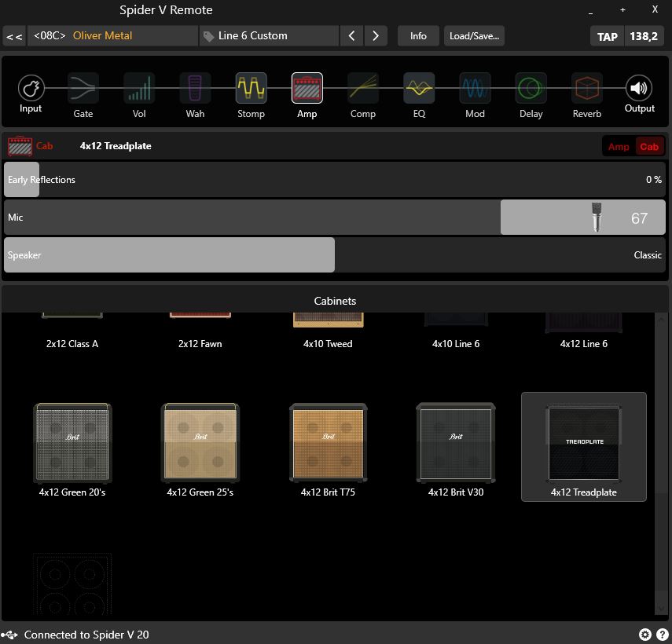The image size is (672, 644).
Task: Select the 2x12 Class A cabinet
Action: [72, 334]
